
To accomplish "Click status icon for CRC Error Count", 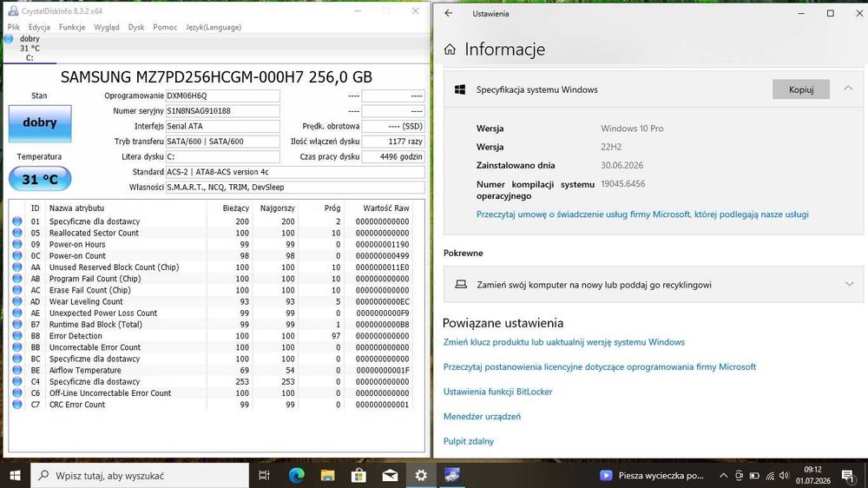I will point(17,405).
